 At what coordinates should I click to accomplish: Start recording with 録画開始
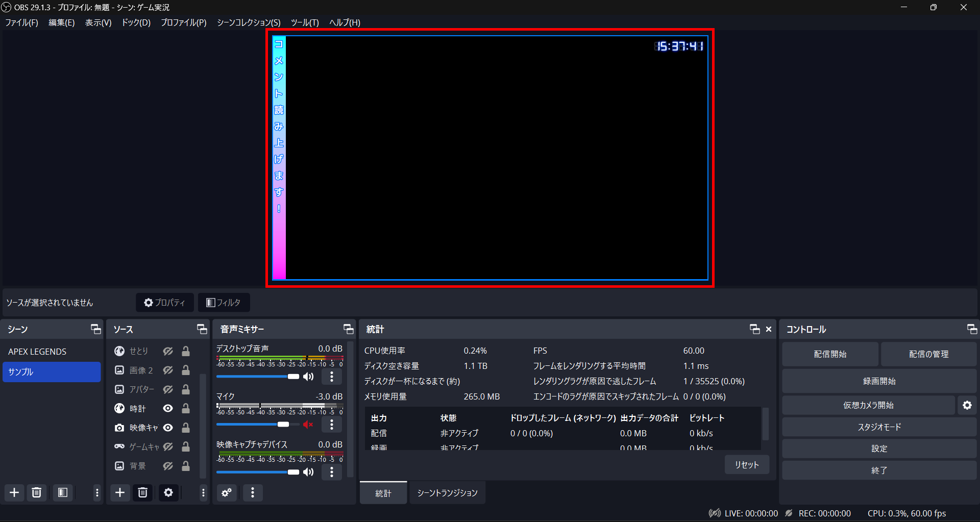click(x=879, y=381)
